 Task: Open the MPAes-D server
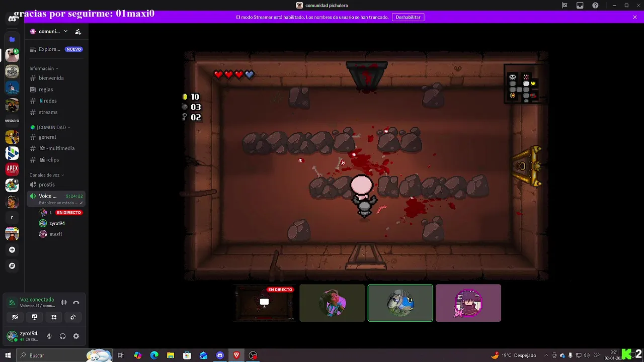coord(12,121)
